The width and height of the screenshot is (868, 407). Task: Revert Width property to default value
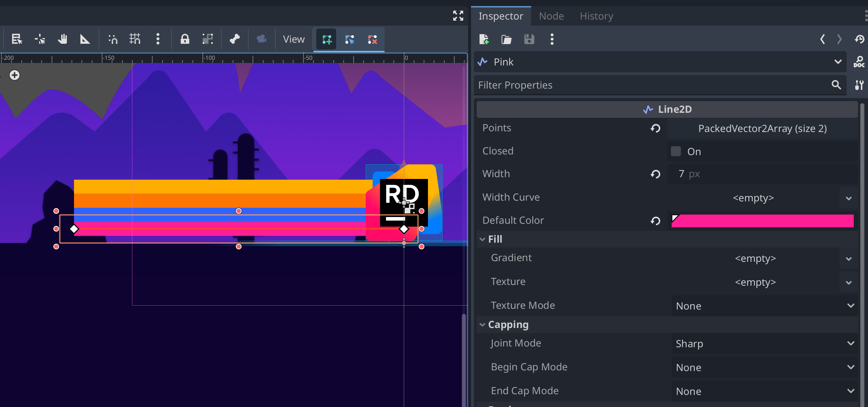655,174
